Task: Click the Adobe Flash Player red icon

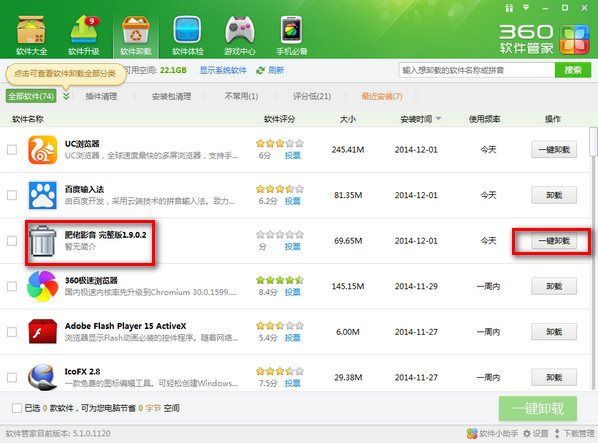Action: click(43, 332)
